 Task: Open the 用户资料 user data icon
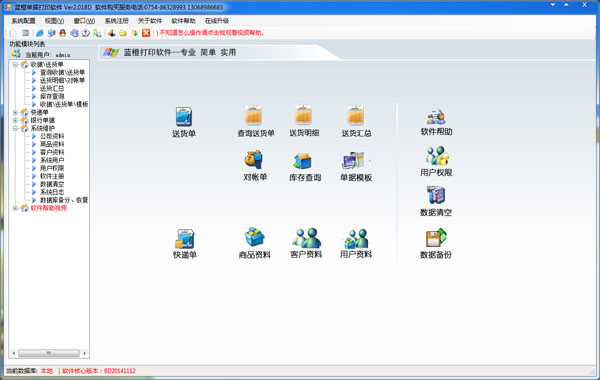[x=356, y=243]
